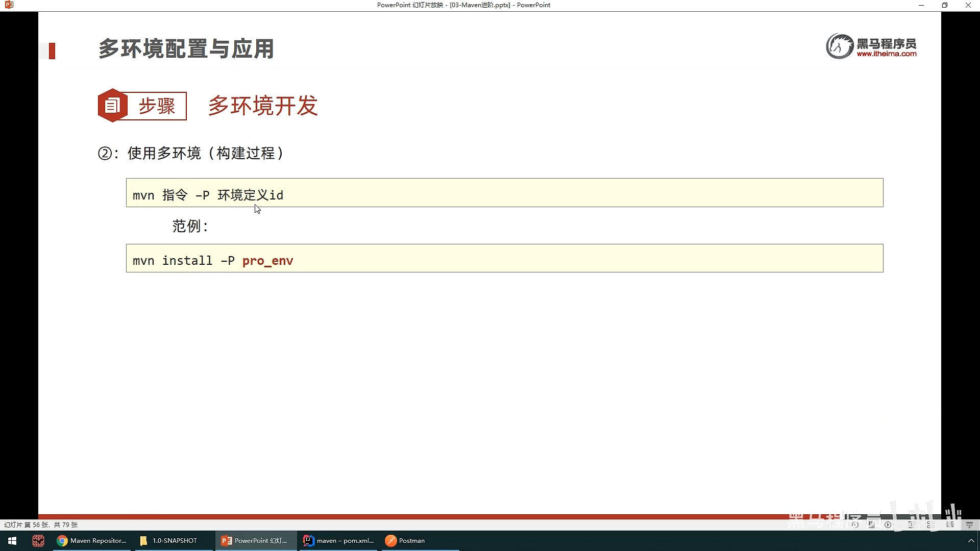Restore down the PowerPoint window
The width and height of the screenshot is (980, 551).
pos(944,5)
